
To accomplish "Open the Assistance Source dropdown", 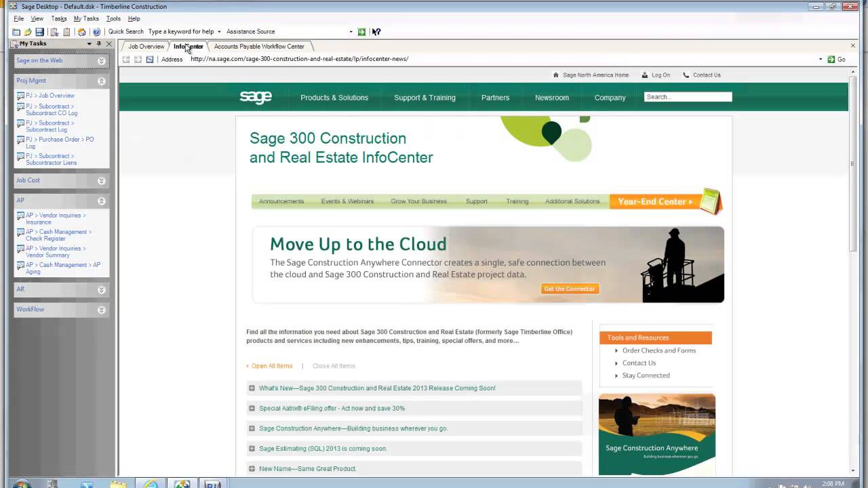I will coord(351,32).
